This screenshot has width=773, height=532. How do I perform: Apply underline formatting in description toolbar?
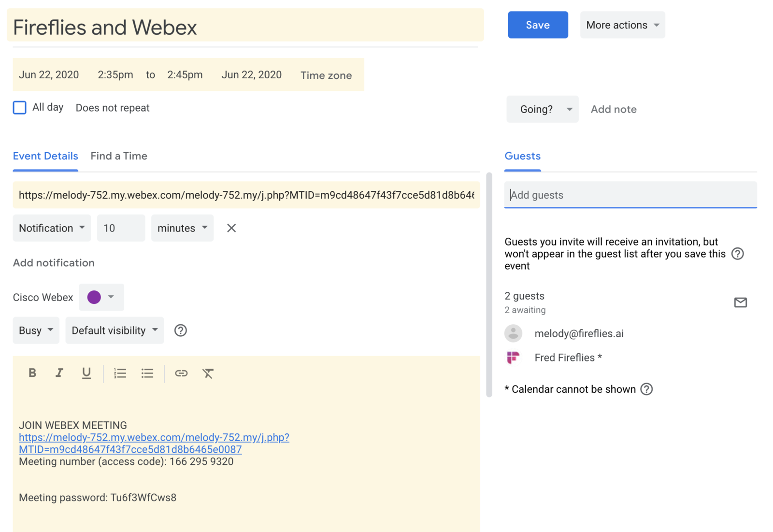(86, 373)
